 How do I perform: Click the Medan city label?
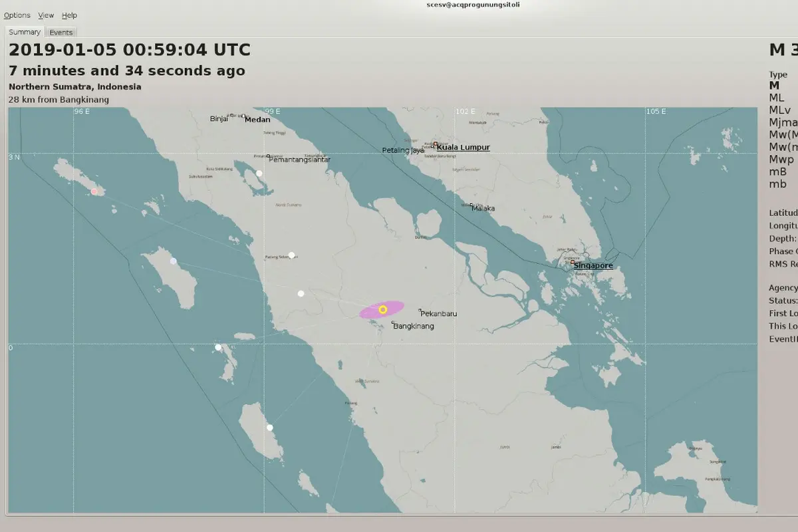click(257, 120)
